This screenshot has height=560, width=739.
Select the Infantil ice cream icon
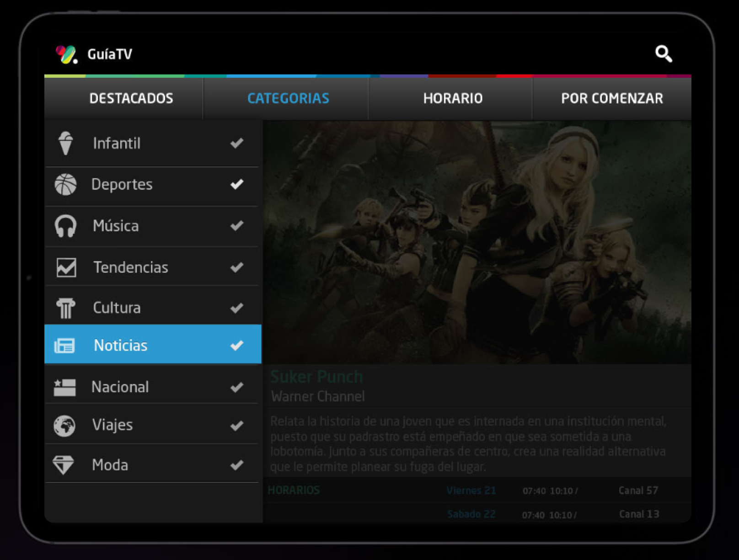65,143
